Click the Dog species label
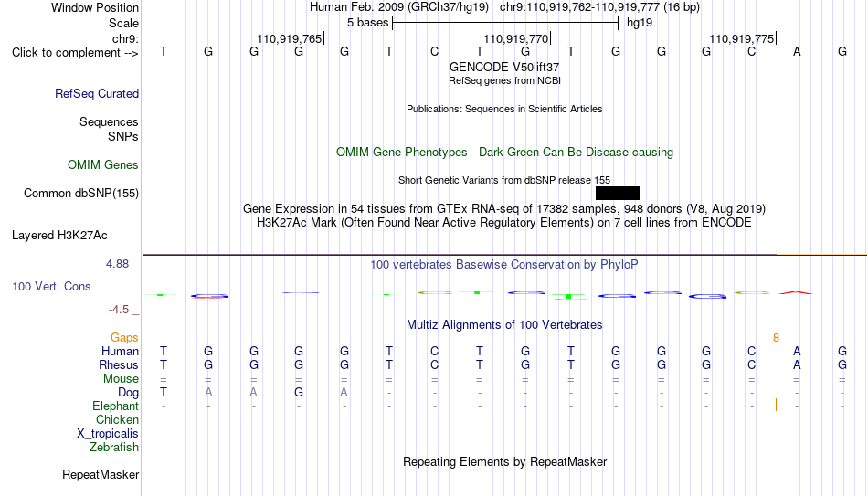The height and width of the screenshot is (496, 868). [x=128, y=393]
